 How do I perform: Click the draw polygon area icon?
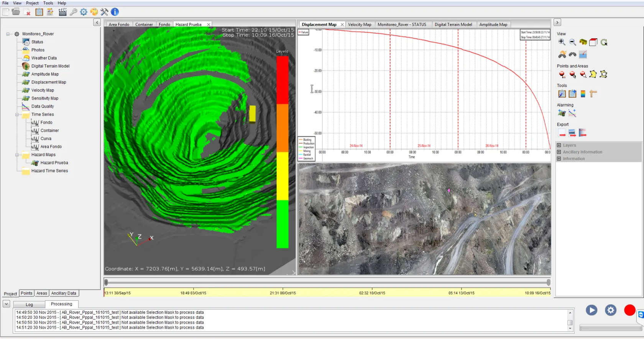coord(593,74)
